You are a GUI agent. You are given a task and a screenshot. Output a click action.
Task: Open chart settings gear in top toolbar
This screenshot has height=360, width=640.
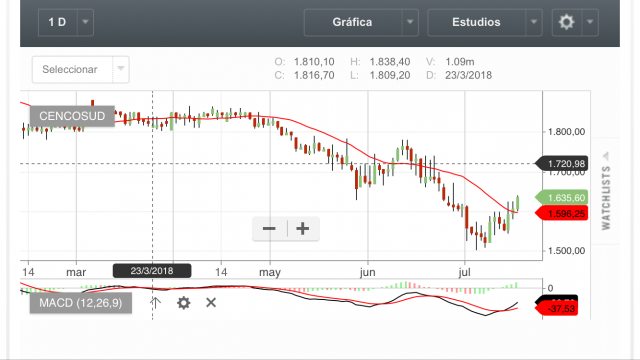tap(567, 22)
